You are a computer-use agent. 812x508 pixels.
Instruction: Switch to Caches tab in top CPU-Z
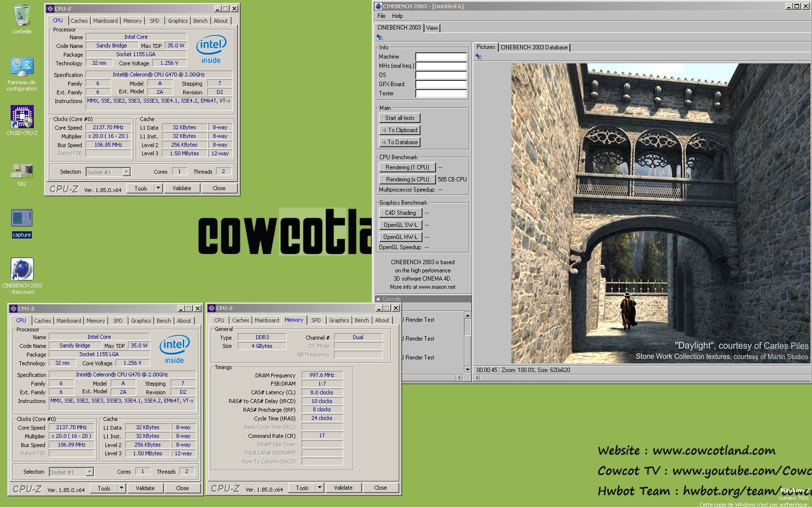point(79,21)
